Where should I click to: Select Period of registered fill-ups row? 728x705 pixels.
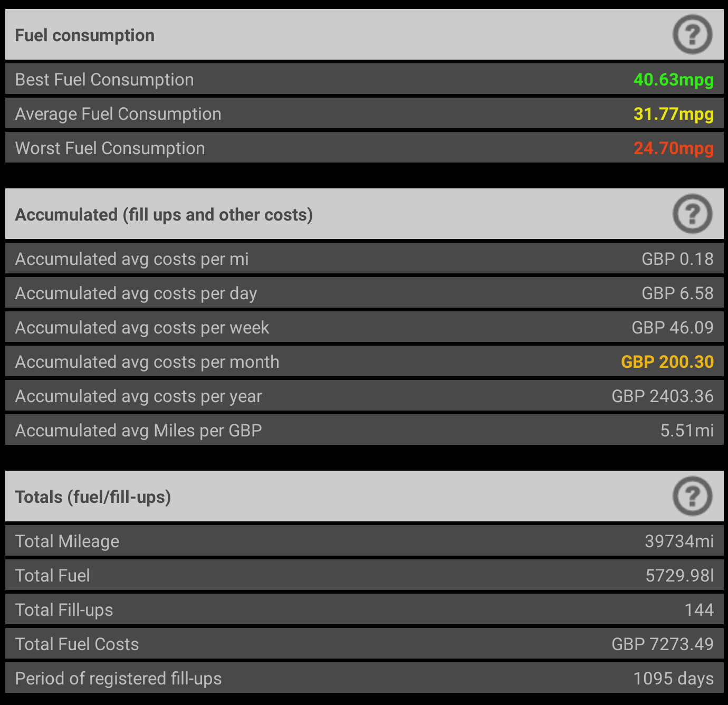(x=364, y=679)
